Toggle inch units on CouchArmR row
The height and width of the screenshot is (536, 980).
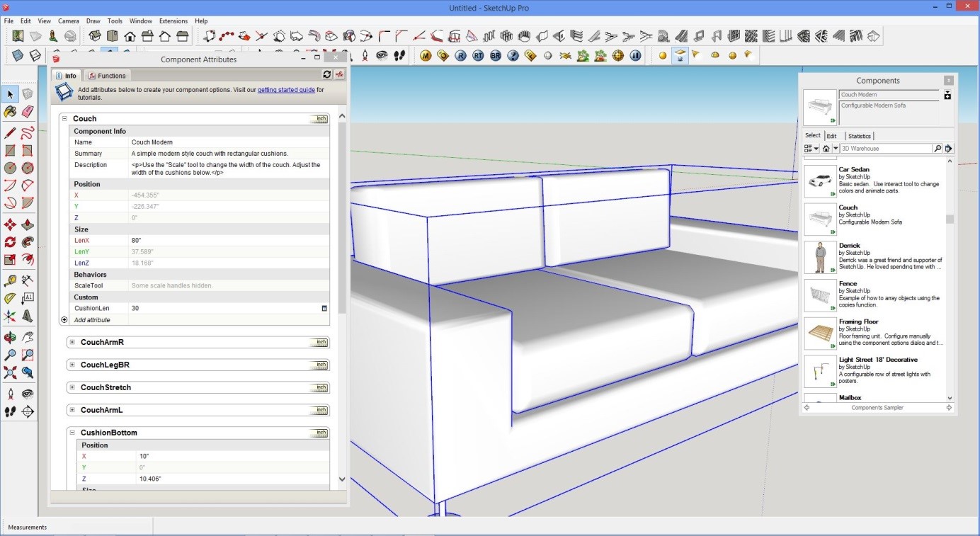coord(319,343)
